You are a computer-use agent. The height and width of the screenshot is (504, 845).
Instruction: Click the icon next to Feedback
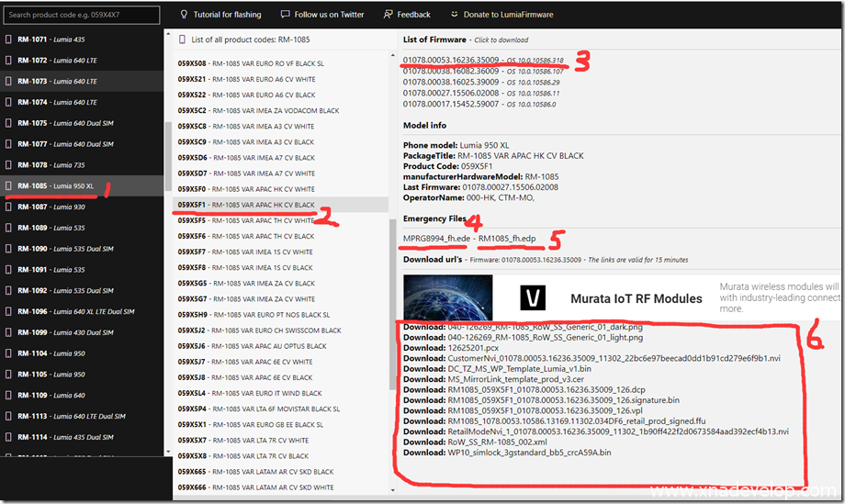[389, 15]
